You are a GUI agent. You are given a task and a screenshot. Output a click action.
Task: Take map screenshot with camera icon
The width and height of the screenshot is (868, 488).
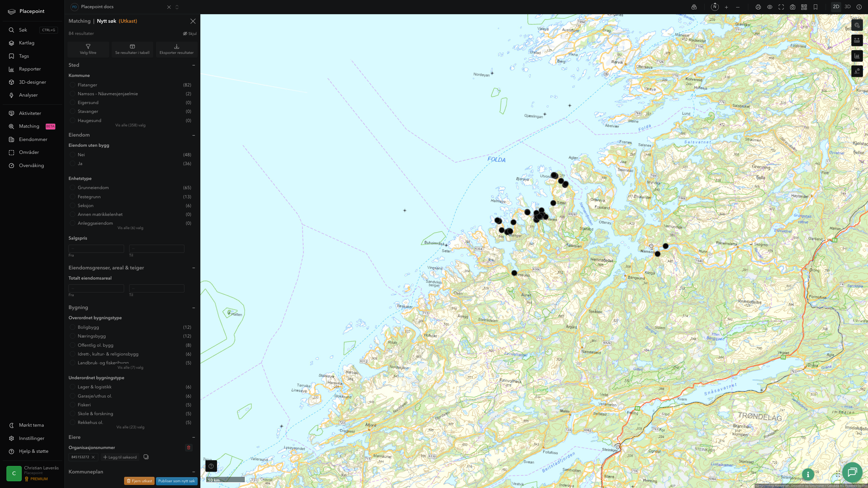[793, 7]
